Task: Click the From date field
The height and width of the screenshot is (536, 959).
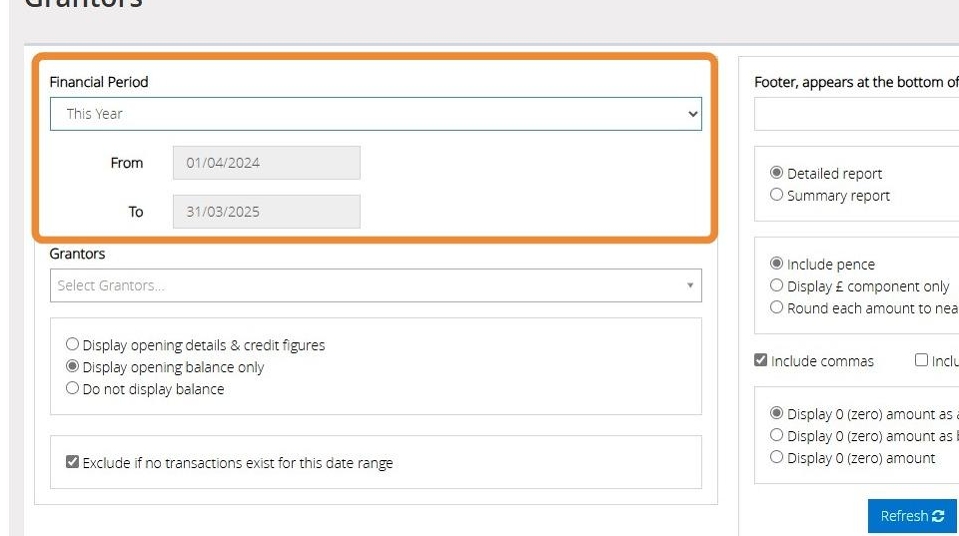Action: (267, 163)
